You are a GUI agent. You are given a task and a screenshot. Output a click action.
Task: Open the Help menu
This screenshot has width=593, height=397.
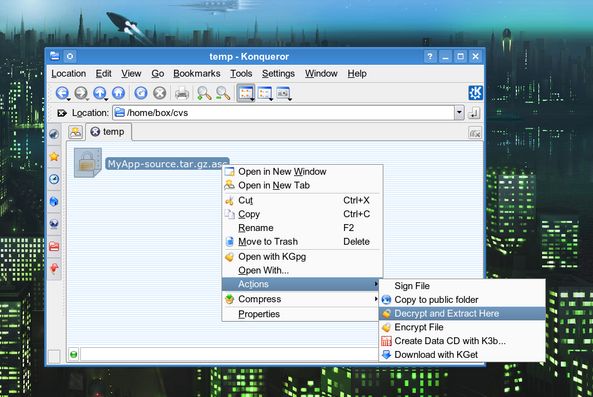pyautogui.click(x=357, y=73)
